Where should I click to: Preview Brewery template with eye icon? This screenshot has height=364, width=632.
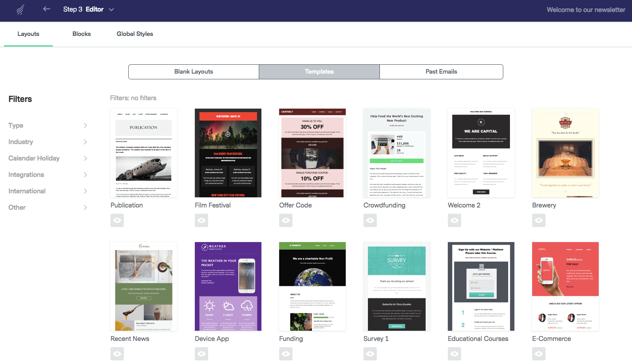click(539, 220)
